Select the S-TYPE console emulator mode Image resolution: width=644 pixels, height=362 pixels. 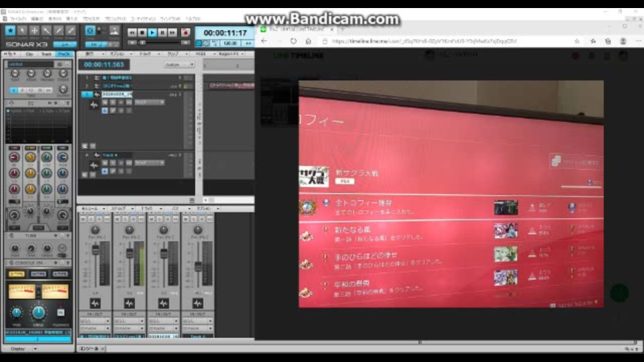(17, 274)
